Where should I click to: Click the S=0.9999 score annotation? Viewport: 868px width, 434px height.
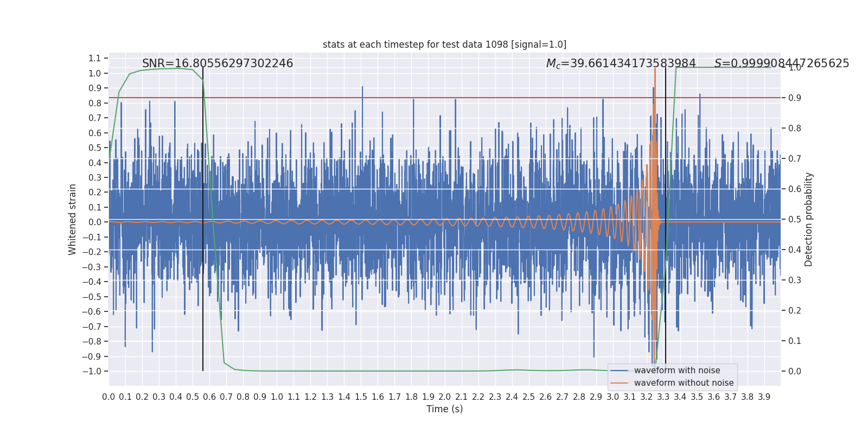[781, 63]
